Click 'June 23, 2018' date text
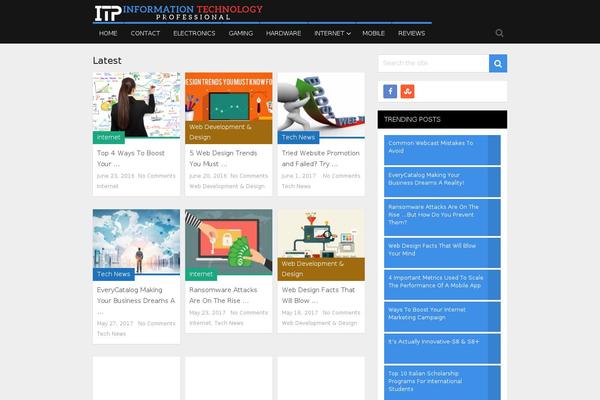The image size is (600, 400). [x=116, y=176]
